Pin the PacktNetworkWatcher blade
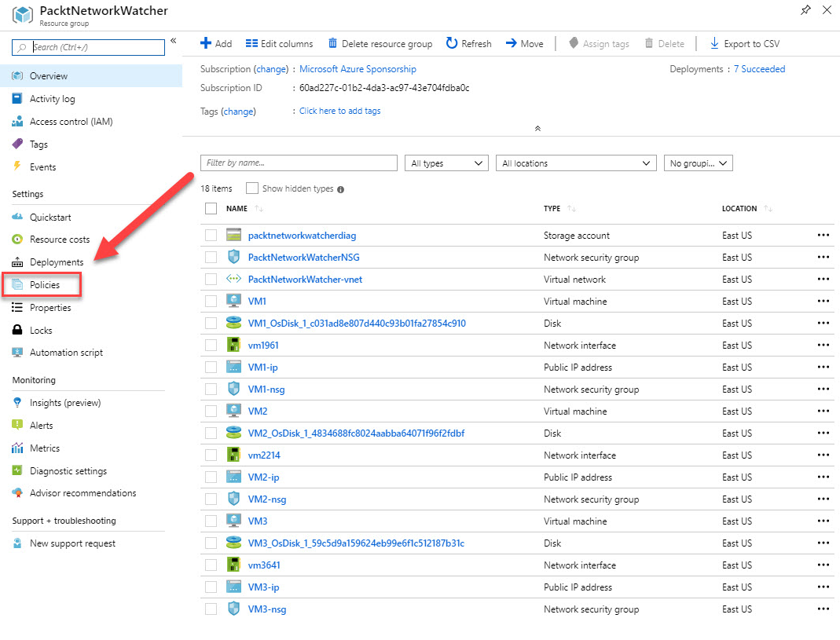This screenshot has height=640, width=840. [x=805, y=10]
